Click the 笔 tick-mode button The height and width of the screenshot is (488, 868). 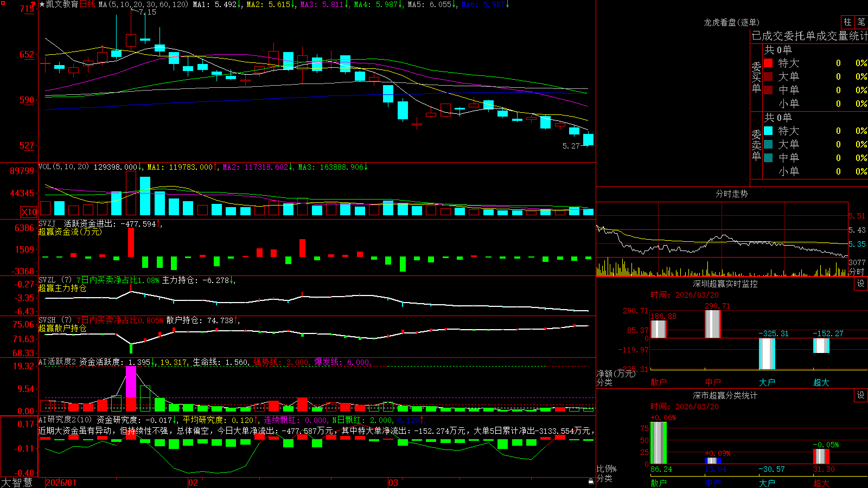[861, 22]
